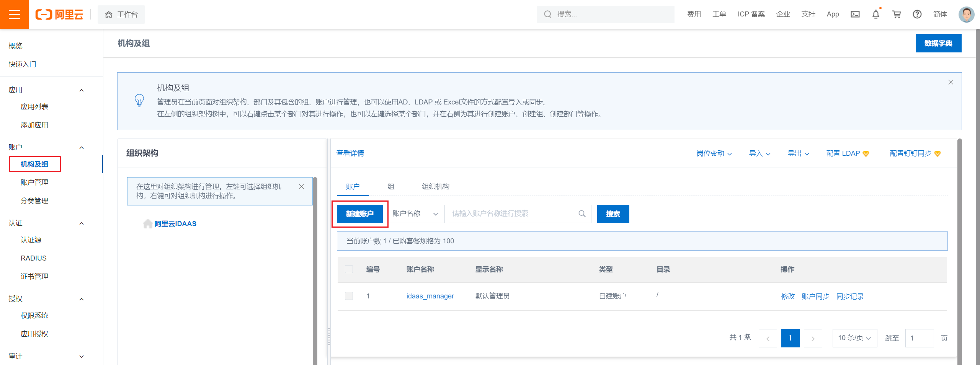The height and width of the screenshot is (365, 980).
Task: Dismiss the 机构及组 info banner
Action: [x=951, y=82]
